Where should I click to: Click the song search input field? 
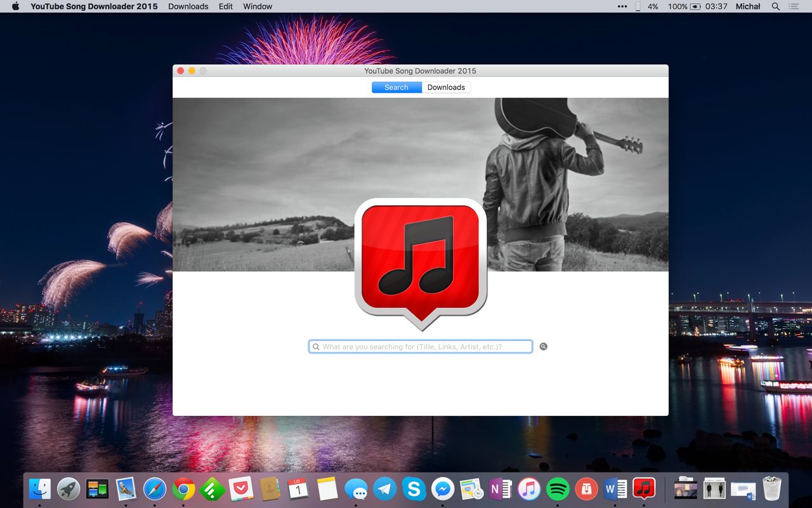[421, 347]
